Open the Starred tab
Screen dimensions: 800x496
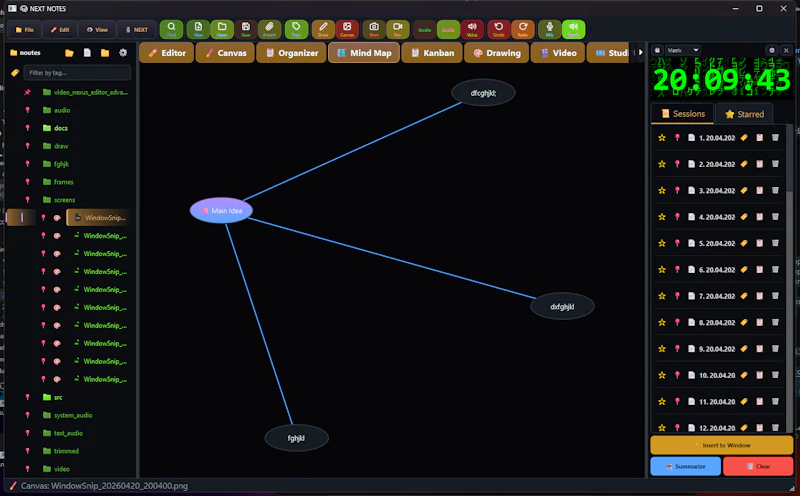coord(744,114)
